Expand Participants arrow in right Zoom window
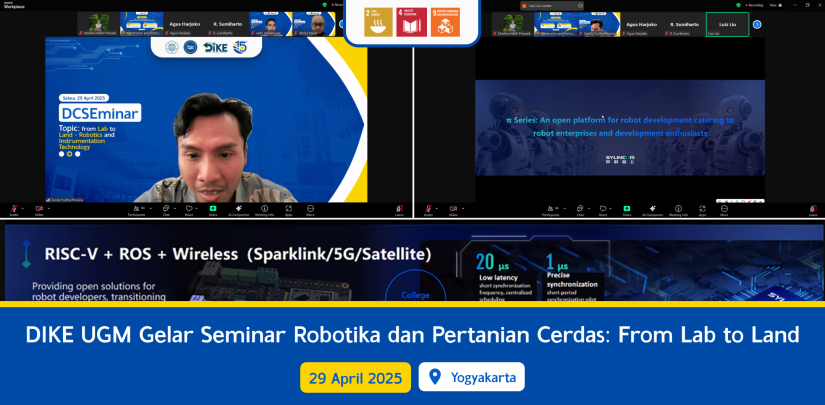The image size is (825, 405). [565, 208]
